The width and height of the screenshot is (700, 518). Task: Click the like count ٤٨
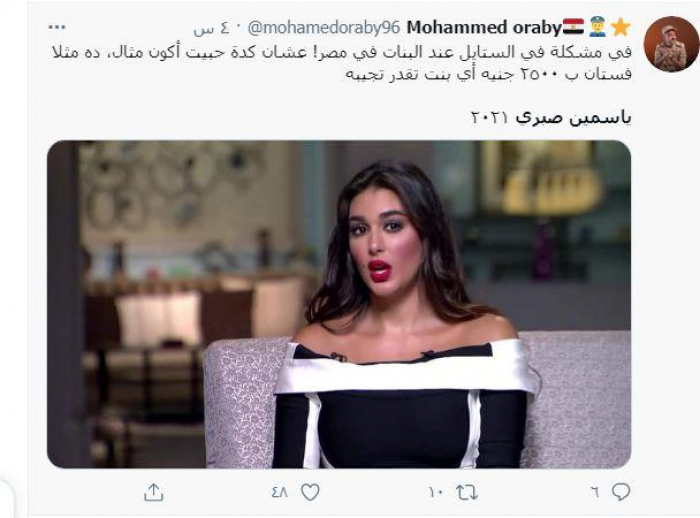(280, 492)
